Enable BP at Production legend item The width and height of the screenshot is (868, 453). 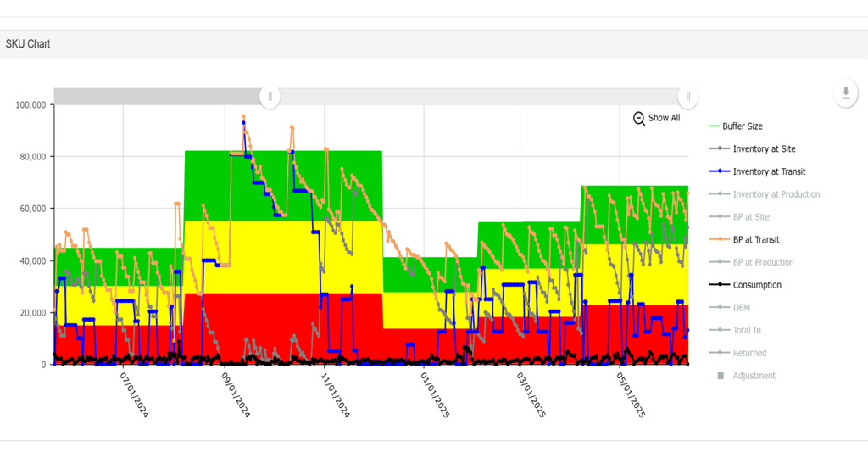click(763, 263)
